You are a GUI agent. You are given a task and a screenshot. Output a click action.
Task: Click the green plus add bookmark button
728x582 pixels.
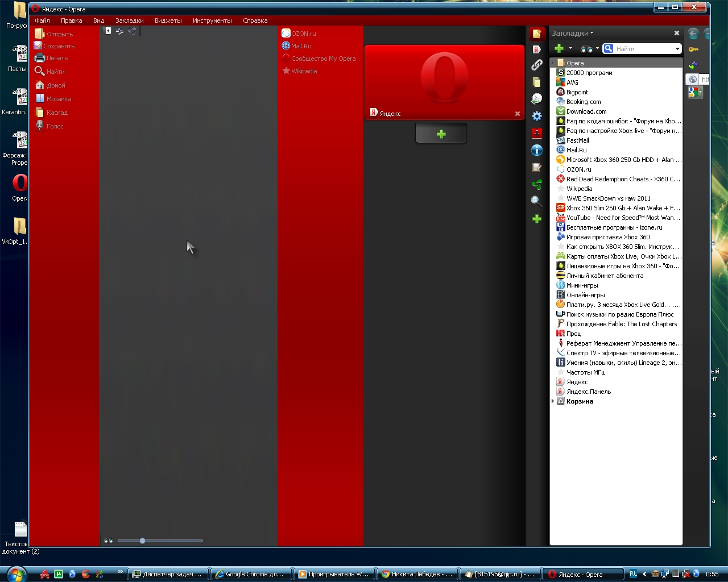click(559, 49)
